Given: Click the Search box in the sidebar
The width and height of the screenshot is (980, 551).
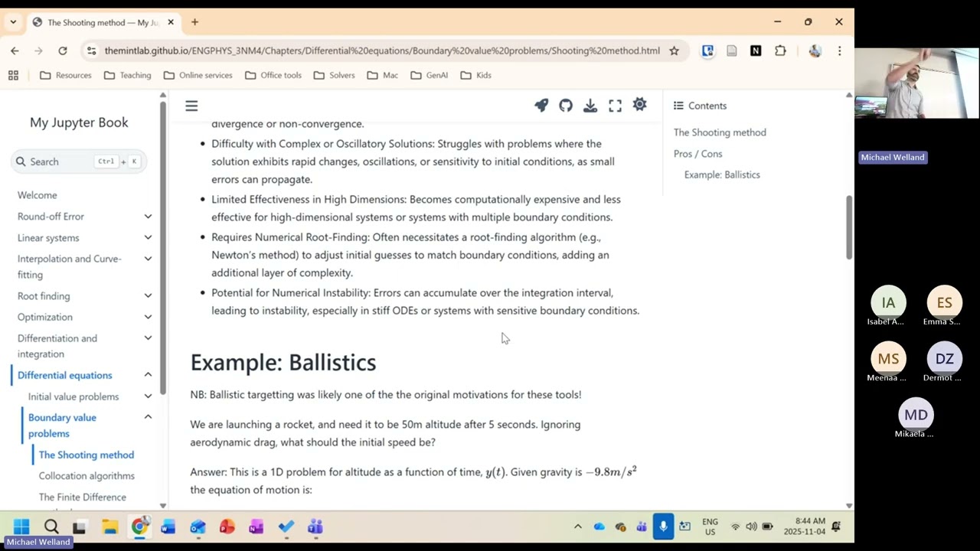Looking at the screenshot, I should click(x=79, y=161).
